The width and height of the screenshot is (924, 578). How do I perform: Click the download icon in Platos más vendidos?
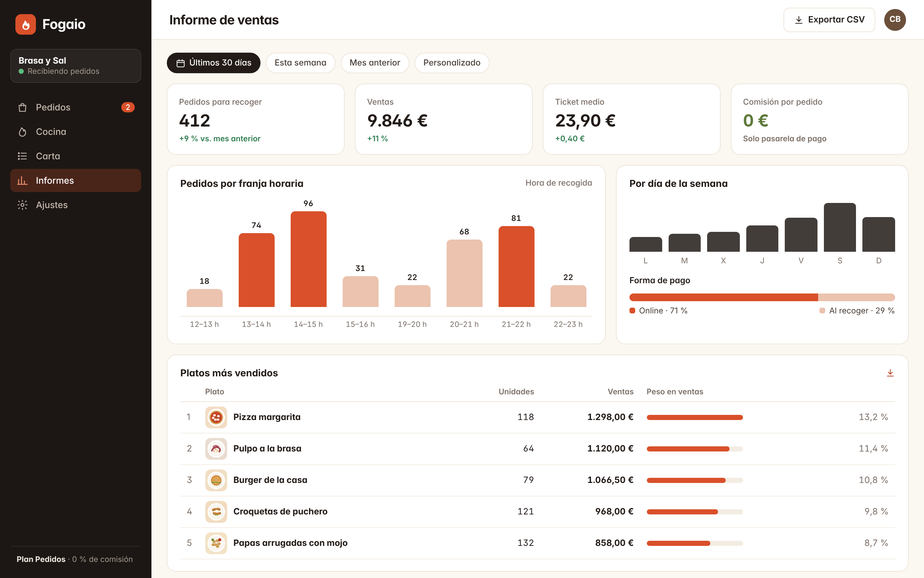(890, 373)
